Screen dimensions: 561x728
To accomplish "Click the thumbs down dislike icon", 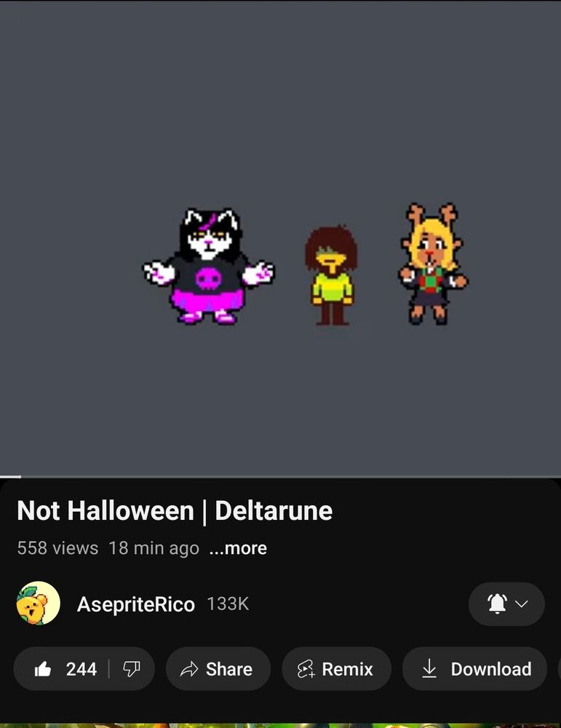I will point(131,669).
